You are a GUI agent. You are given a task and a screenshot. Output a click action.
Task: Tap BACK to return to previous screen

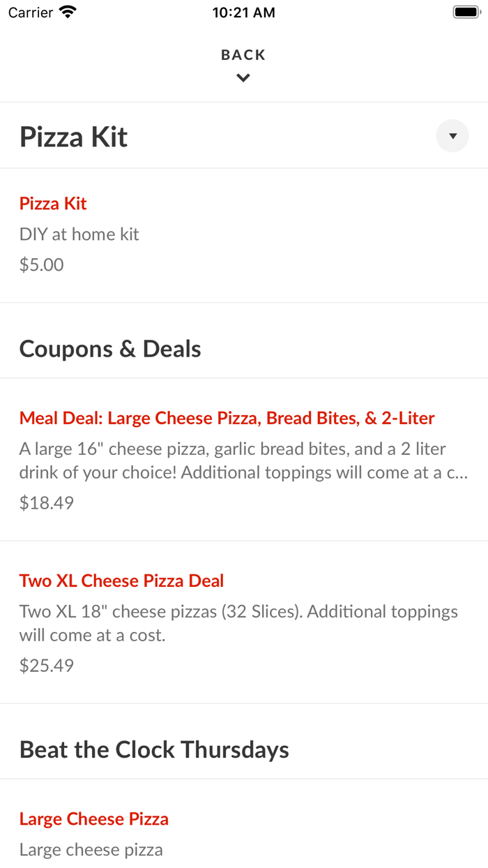[243, 54]
